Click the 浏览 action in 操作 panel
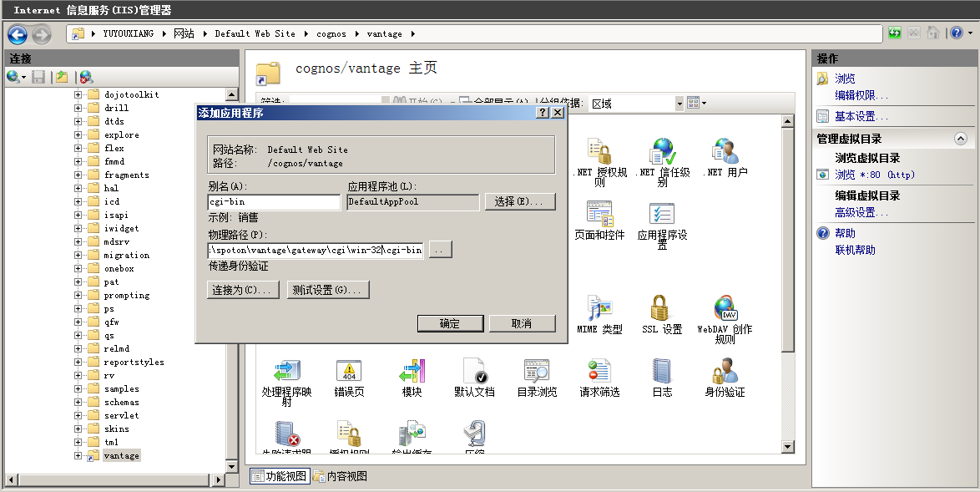980x492 pixels. pos(845,79)
